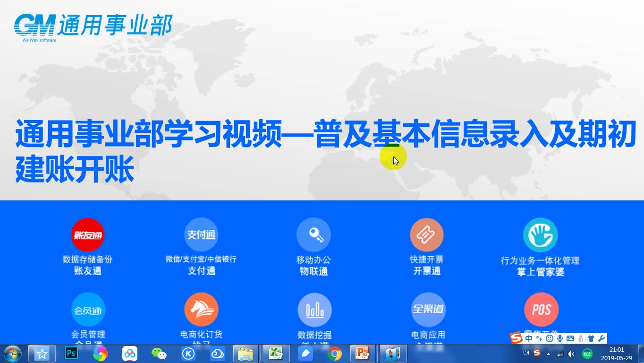644x363 pixels.
Task: Click the red 账友通 icon
Action: [87, 235]
